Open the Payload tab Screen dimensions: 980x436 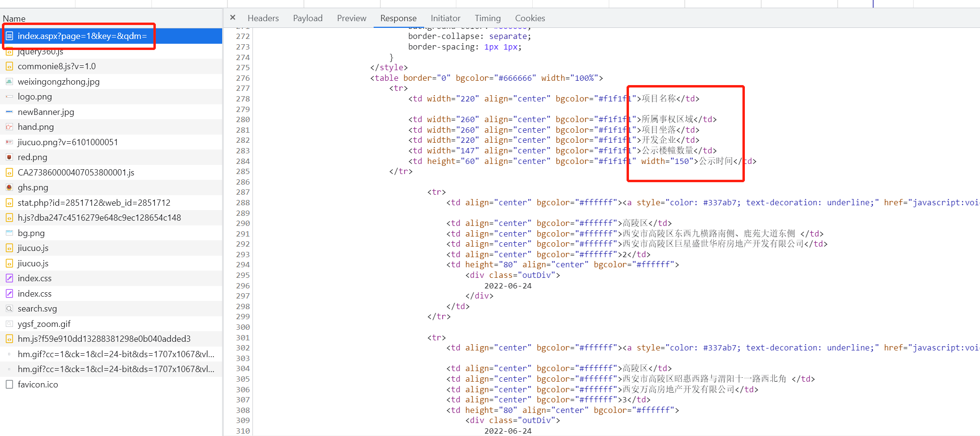pyautogui.click(x=307, y=18)
